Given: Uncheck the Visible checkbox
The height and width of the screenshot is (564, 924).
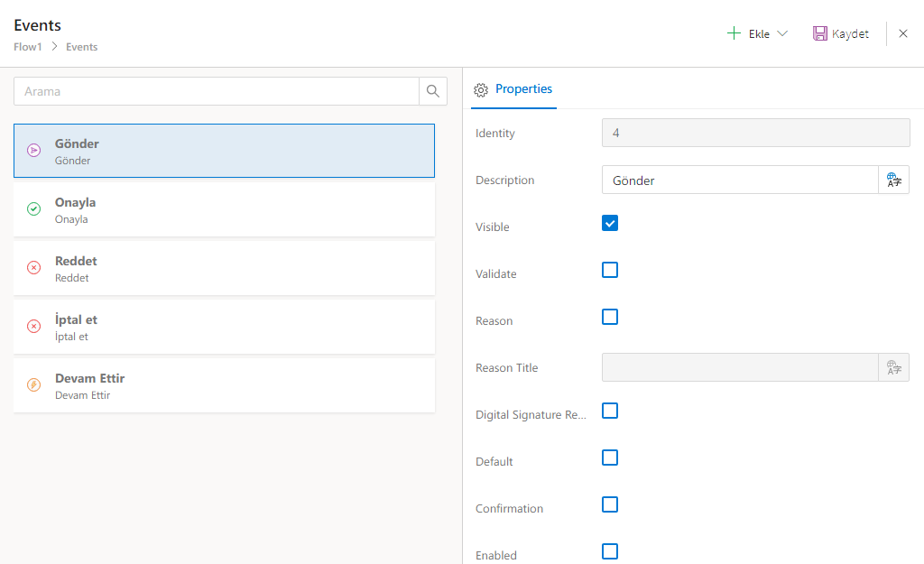Looking at the screenshot, I should click(610, 223).
